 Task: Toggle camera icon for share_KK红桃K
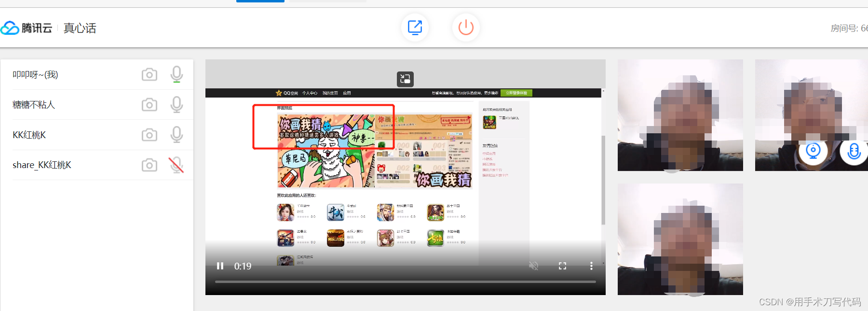[x=149, y=165]
